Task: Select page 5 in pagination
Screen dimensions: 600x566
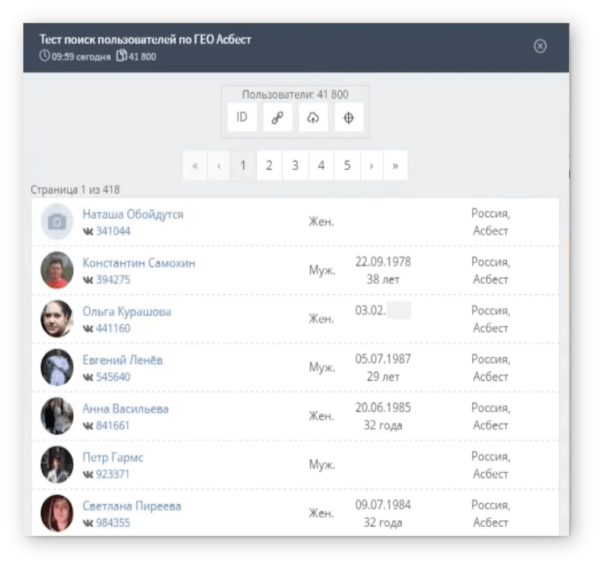Action: (x=347, y=166)
